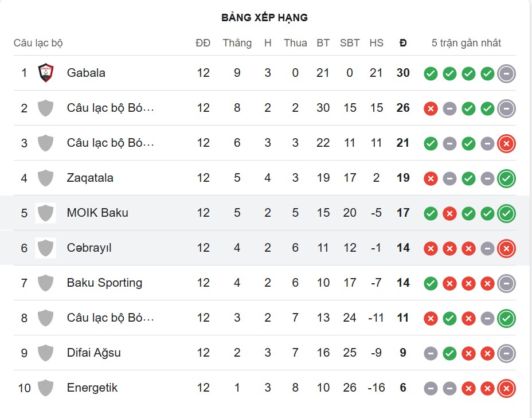Select Energetik's latest red loss marker

click(506, 388)
